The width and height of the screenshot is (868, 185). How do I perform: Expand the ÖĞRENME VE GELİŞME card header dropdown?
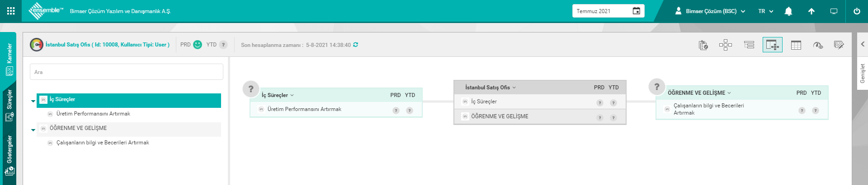coord(729,93)
